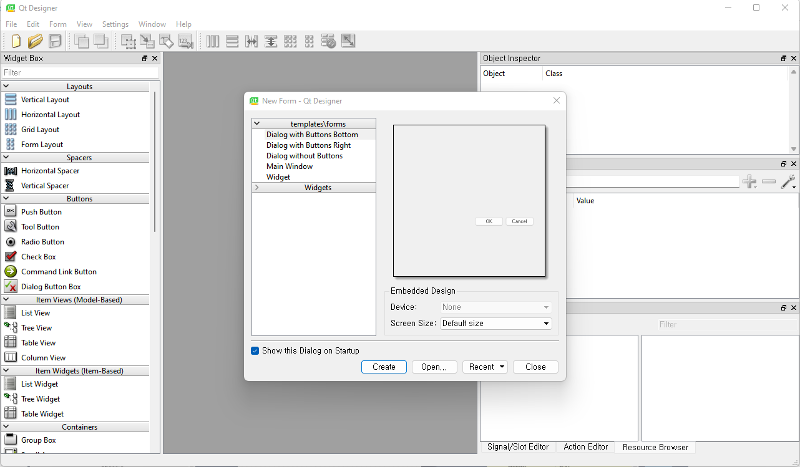Click the Lay Out Vertically toolbar icon
This screenshot has width=800, height=467.
tap(232, 41)
